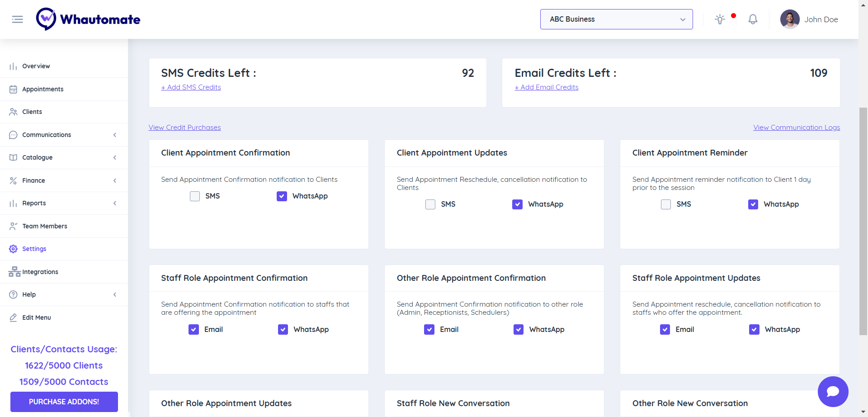
Task: Click the Integrations sidebar icon
Action: [14, 272]
